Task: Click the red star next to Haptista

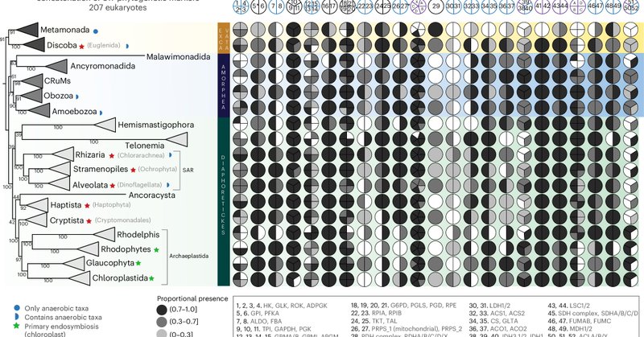Action: coord(87,205)
